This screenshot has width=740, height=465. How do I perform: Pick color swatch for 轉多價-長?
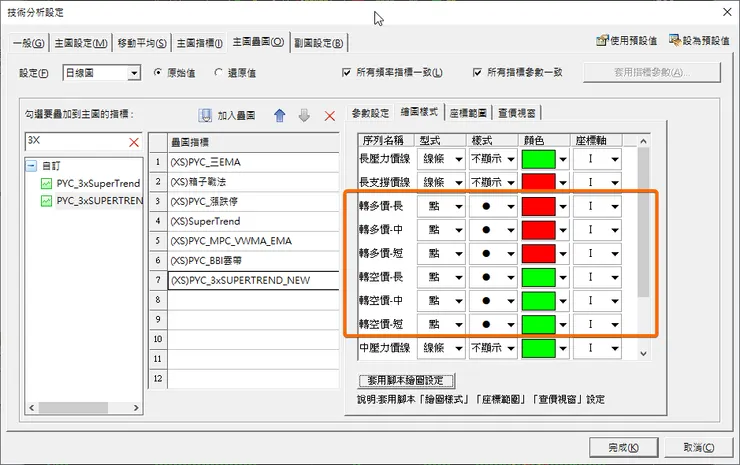[x=538, y=206]
